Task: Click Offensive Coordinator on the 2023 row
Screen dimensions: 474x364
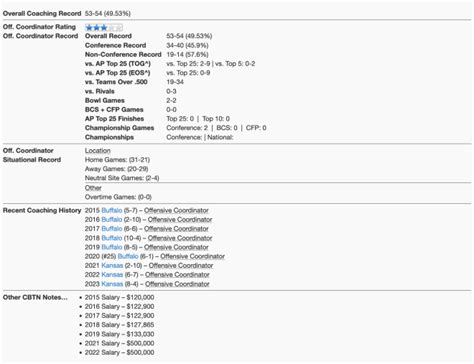Action: click(177, 284)
